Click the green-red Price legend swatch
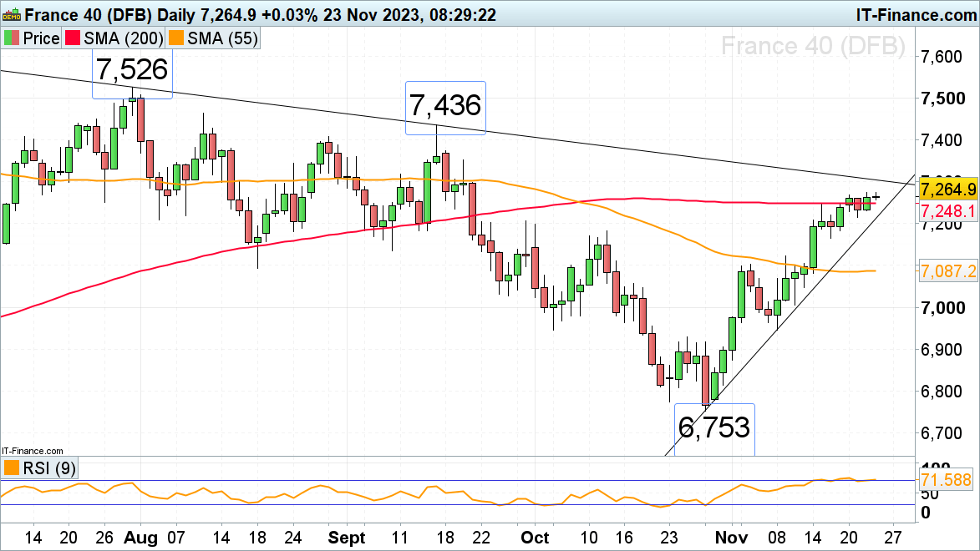 [x=11, y=38]
